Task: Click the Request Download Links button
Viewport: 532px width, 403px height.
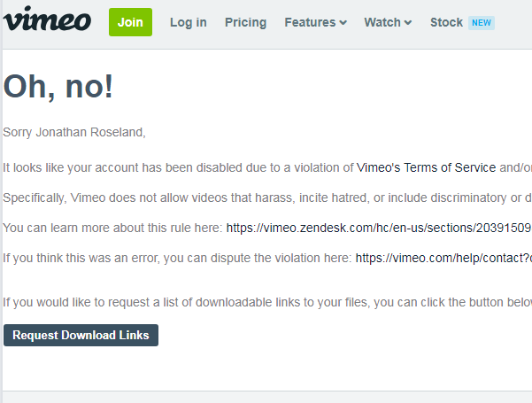Action: 81,335
